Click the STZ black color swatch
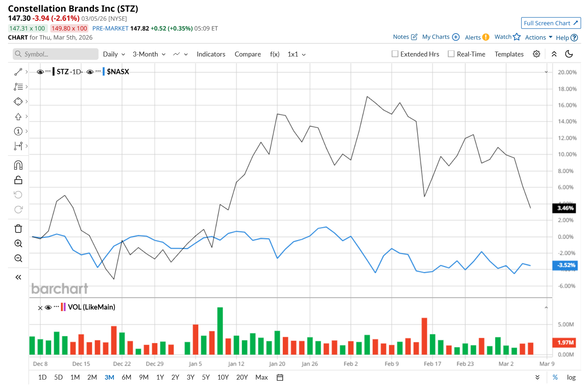The image size is (588, 386). pos(54,72)
